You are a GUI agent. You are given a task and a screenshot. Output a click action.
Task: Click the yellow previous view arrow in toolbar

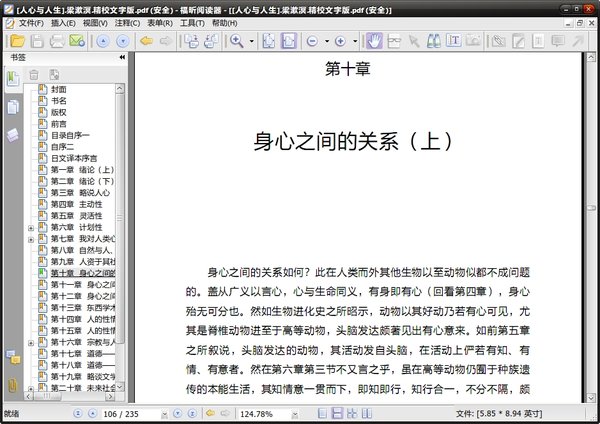coord(147,41)
